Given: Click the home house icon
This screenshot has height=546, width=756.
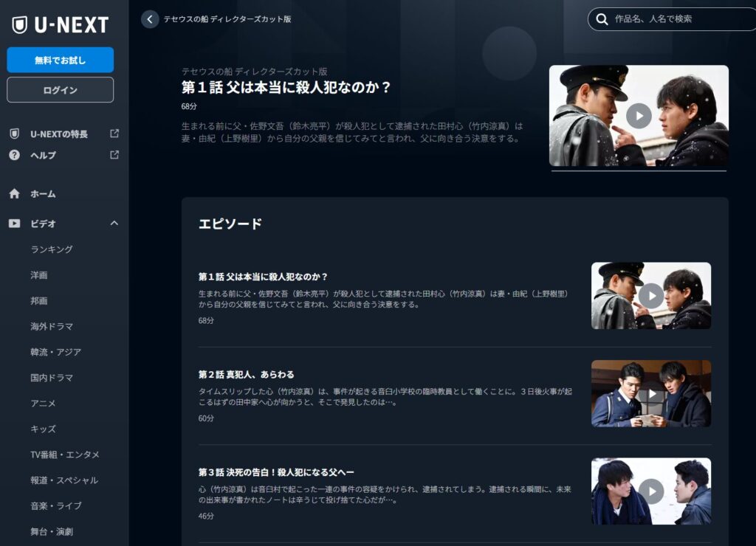Looking at the screenshot, I should [15, 194].
